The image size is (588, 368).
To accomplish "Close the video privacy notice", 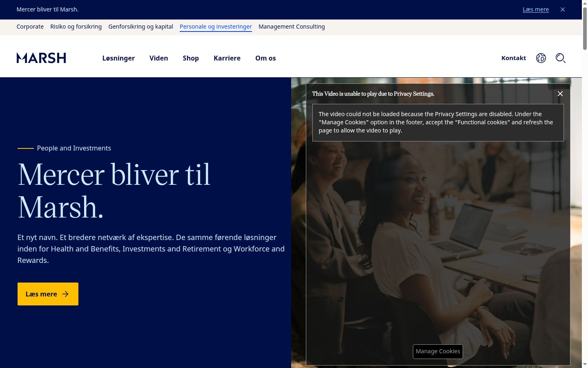I will (560, 94).
